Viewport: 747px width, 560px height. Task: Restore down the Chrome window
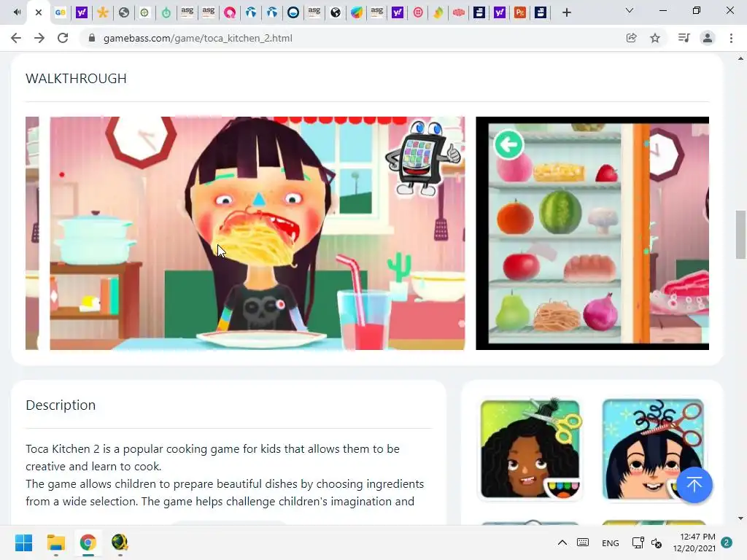pos(697,10)
